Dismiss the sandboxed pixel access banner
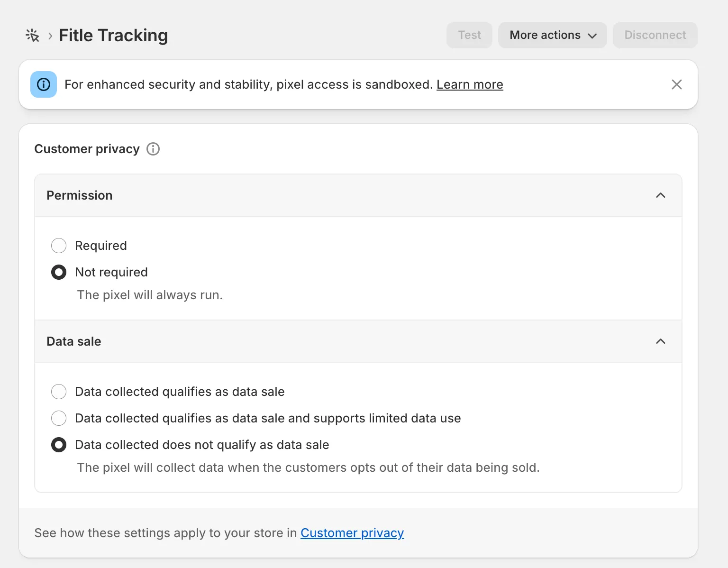Image resolution: width=728 pixels, height=568 pixels. click(x=676, y=84)
